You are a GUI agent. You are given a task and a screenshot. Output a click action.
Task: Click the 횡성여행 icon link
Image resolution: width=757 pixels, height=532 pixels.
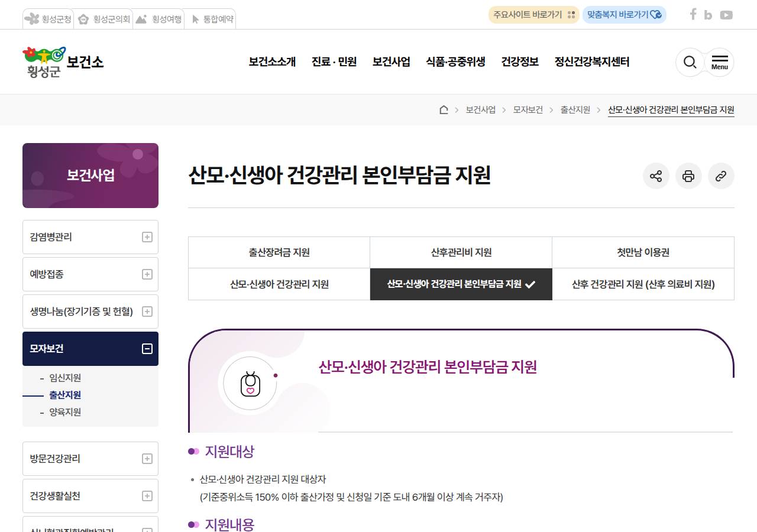point(158,19)
